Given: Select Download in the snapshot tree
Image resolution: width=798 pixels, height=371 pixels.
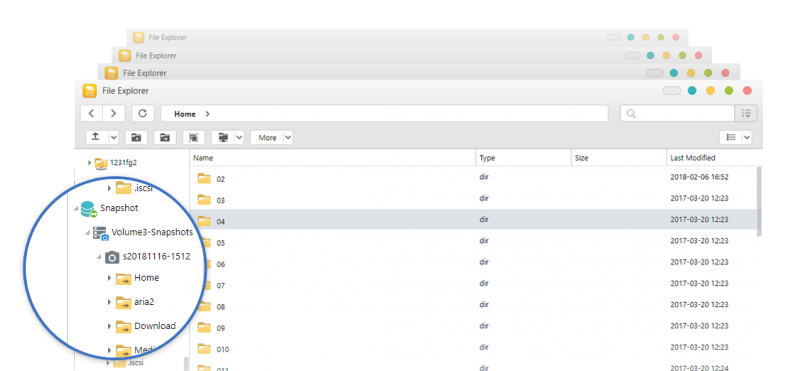Looking at the screenshot, I should pyautogui.click(x=155, y=326).
